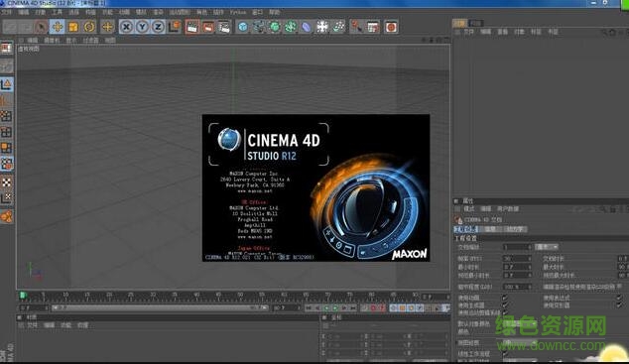Open the 默认对象颜色 dropdown

point(520,323)
